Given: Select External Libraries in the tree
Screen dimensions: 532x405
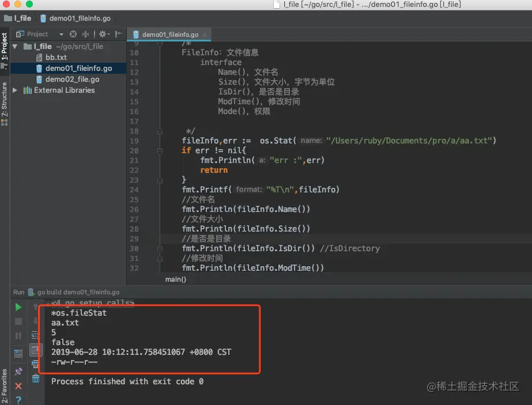Looking at the screenshot, I should 64,90.
